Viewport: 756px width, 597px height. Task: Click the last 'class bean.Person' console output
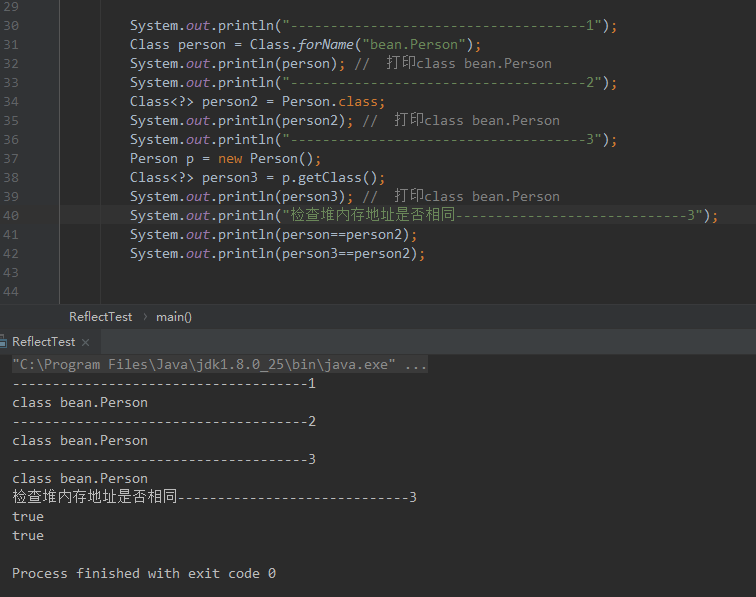80,479
